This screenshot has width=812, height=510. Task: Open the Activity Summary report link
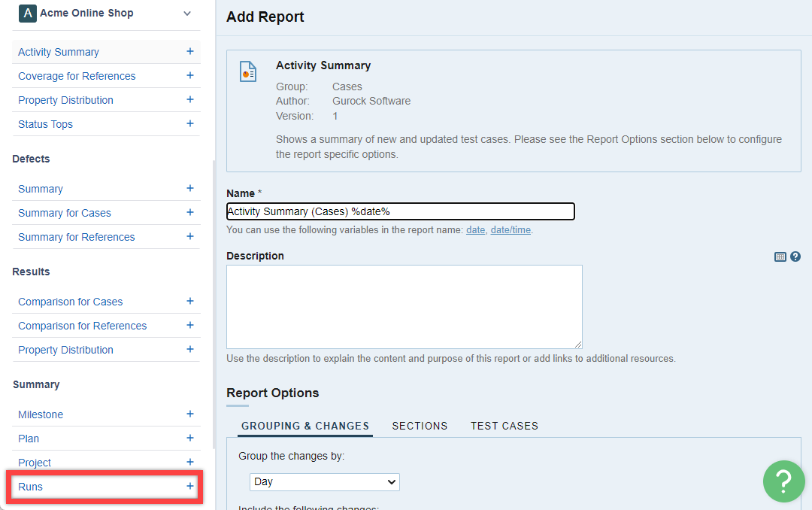click(59, 52)
